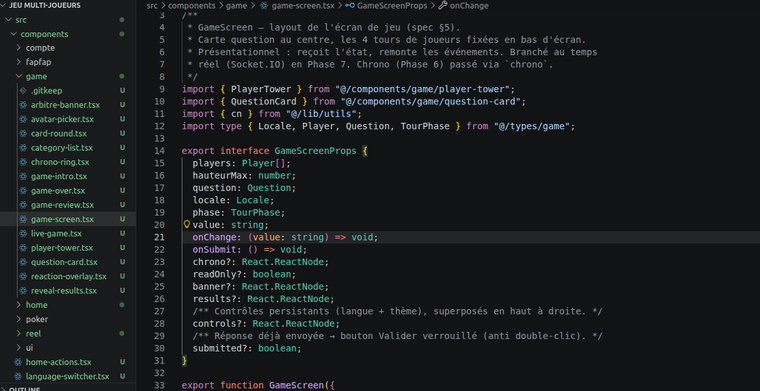Select game-screen.tsx in the explorer

[x=63, y=219]
